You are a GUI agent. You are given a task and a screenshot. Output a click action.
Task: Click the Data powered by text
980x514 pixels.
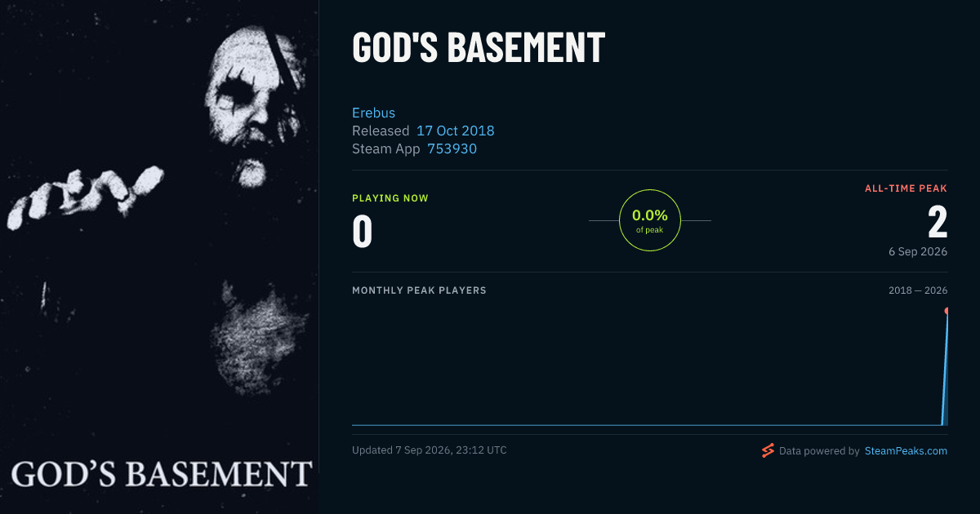819,450
